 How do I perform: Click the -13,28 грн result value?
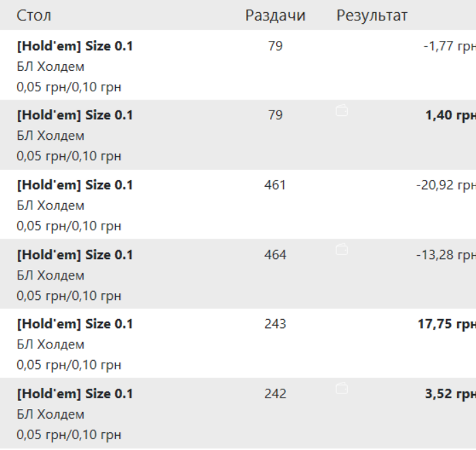446,255
